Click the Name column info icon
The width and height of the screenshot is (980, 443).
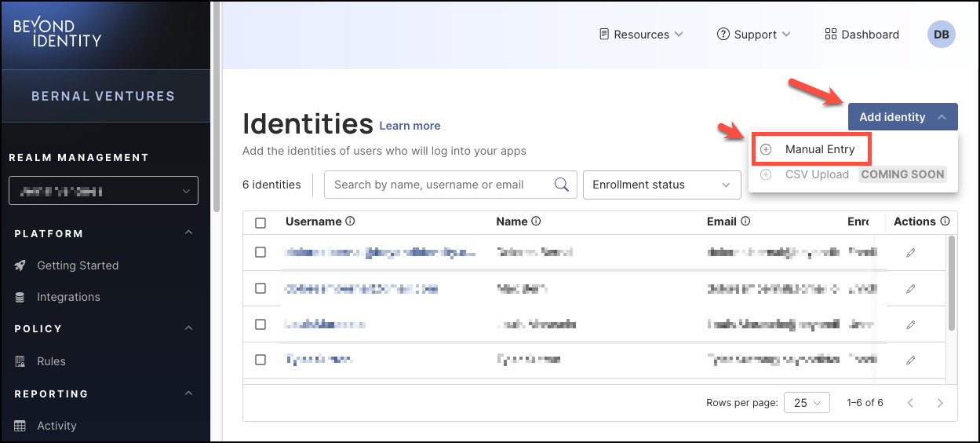tap(536, 222)
